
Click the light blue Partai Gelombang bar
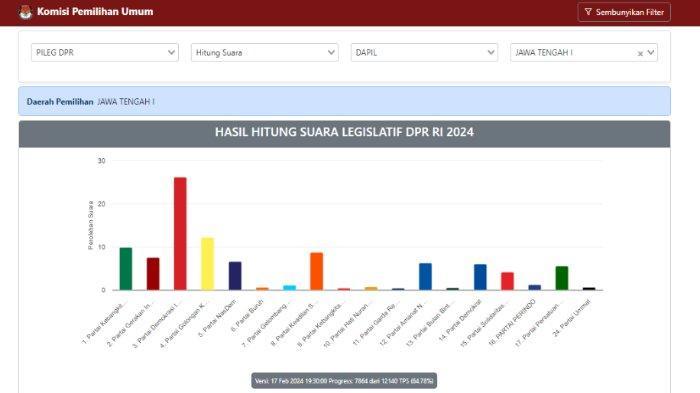pyautogui.click(x=289, y=288)
